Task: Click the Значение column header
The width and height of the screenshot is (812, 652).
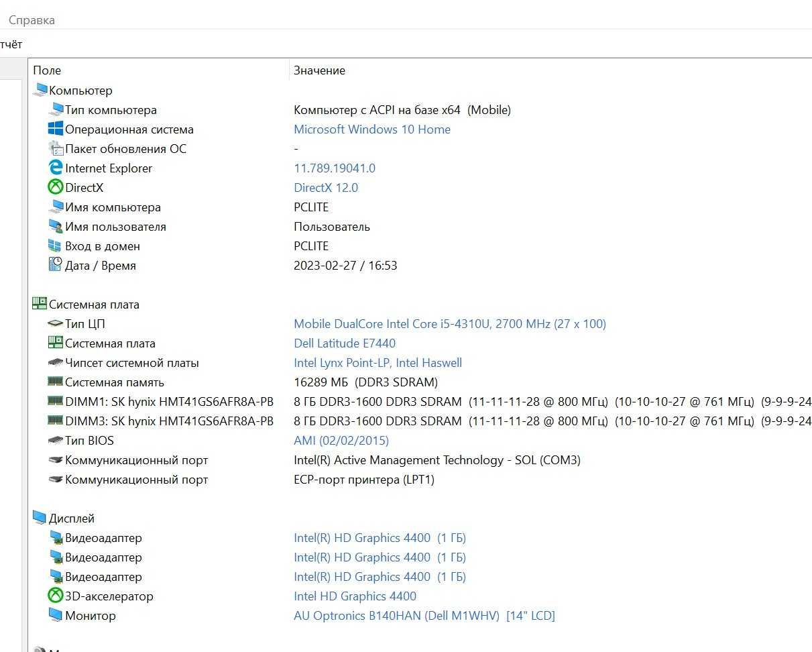Action: (319, 70)
